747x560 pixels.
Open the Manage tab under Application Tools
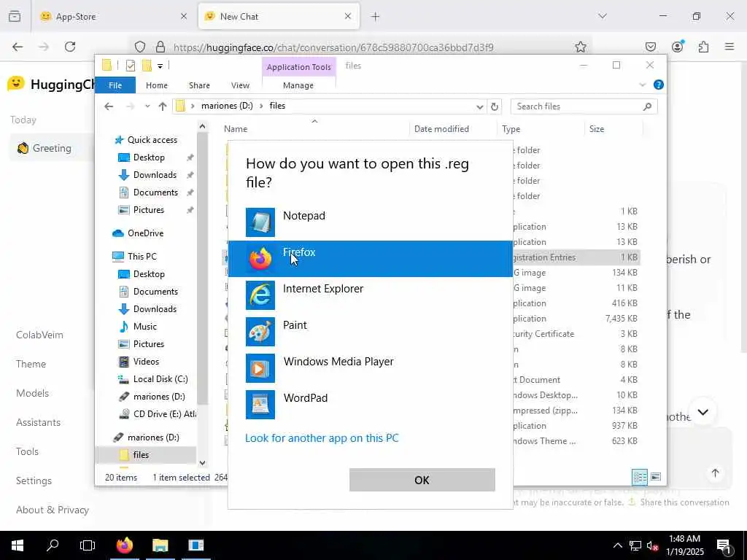298,85
